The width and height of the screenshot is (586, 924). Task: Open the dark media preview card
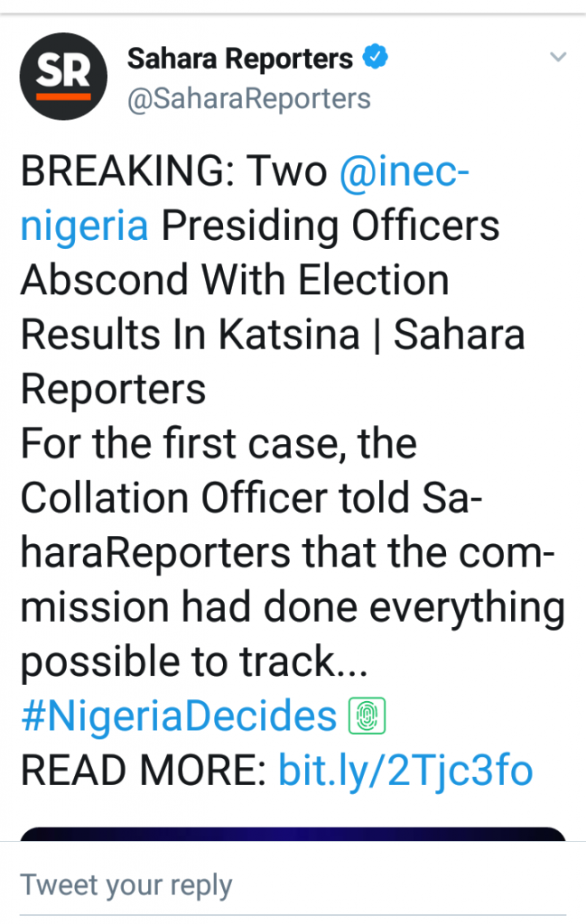293,834
